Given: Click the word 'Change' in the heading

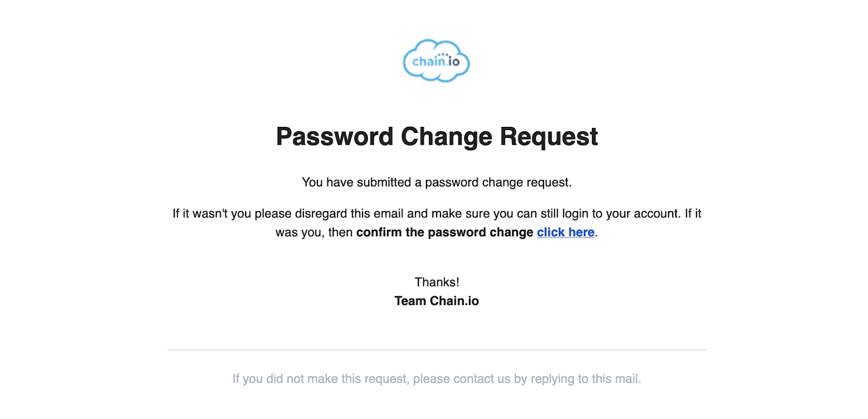Looking at the screenshot, I should point(446,138).
